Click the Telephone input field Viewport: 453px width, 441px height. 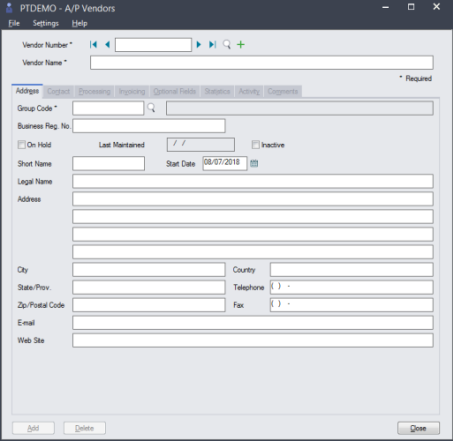(352, 287)
